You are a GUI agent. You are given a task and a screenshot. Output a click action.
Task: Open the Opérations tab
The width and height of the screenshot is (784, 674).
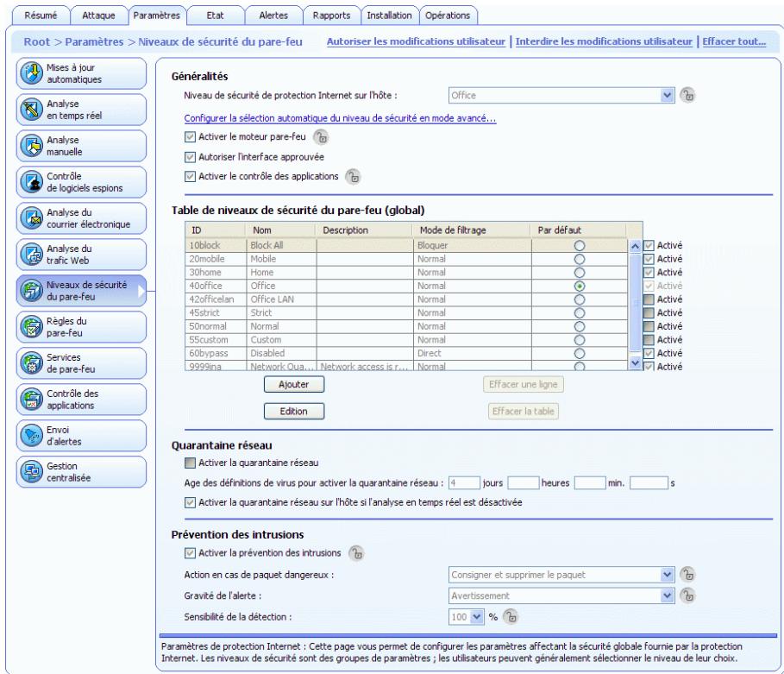pos(448,16)
